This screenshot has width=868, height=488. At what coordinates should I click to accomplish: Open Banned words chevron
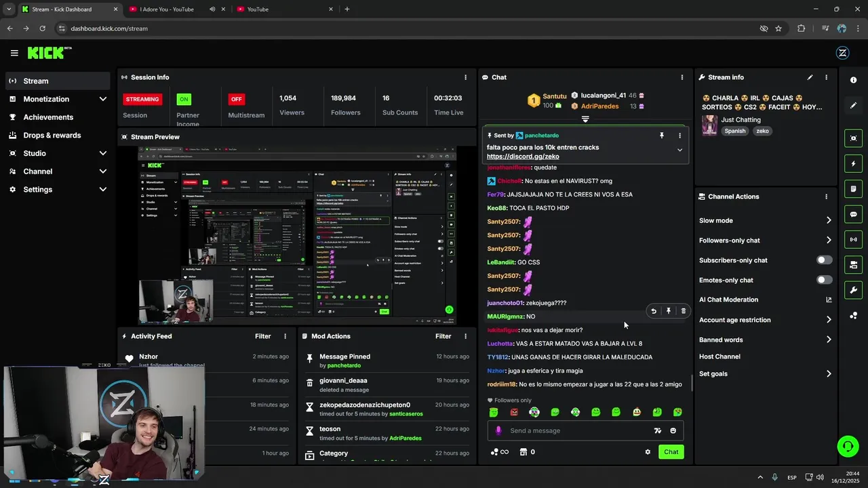tap(829, 340)
